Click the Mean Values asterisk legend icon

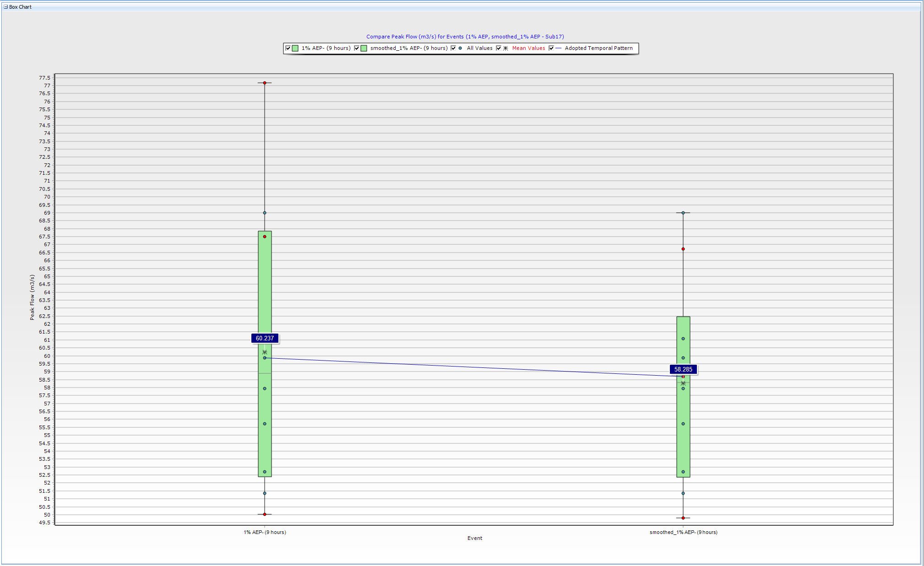coord(506,48)
